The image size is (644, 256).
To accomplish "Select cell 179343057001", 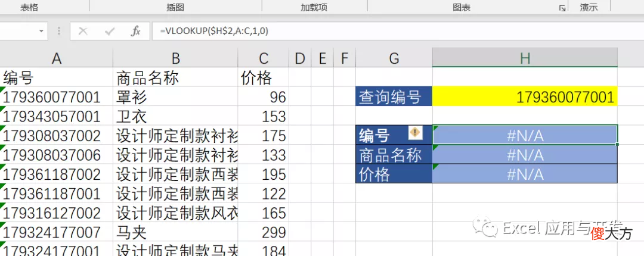I will 56,116.
